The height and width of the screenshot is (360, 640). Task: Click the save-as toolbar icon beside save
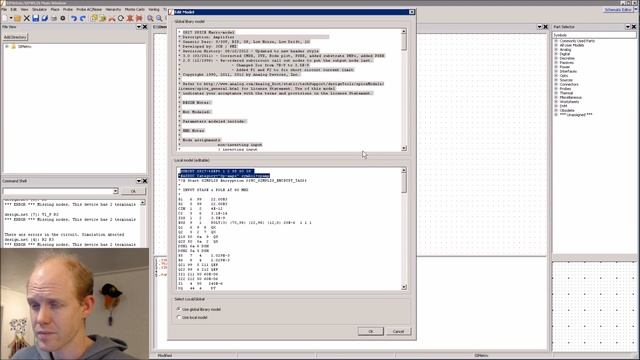(x=44, y=18)
